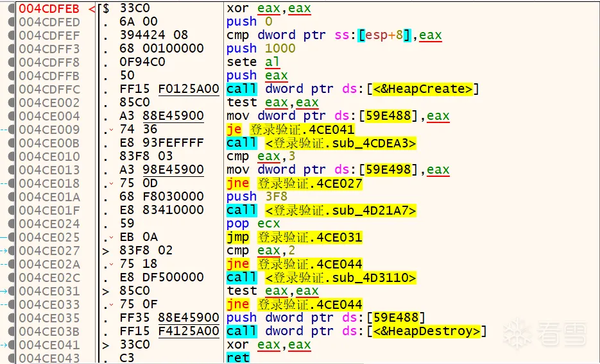Click the jmp 4CE031 jump instruction

(x=295, y=237)
